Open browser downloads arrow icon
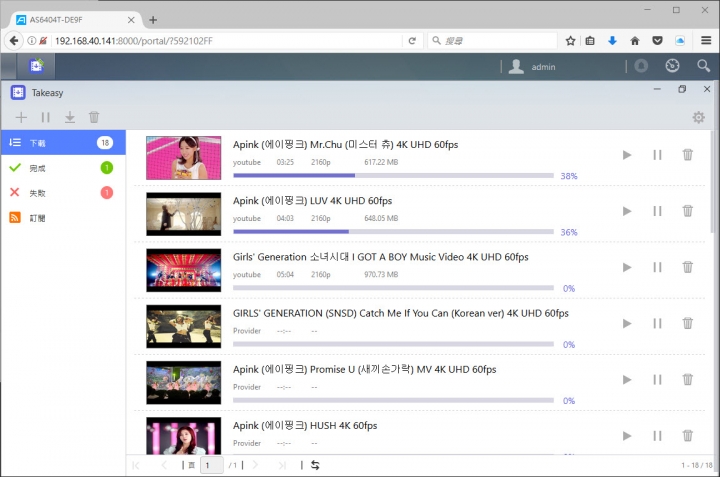This screenshot has height=477, width=720. (612, 41)
